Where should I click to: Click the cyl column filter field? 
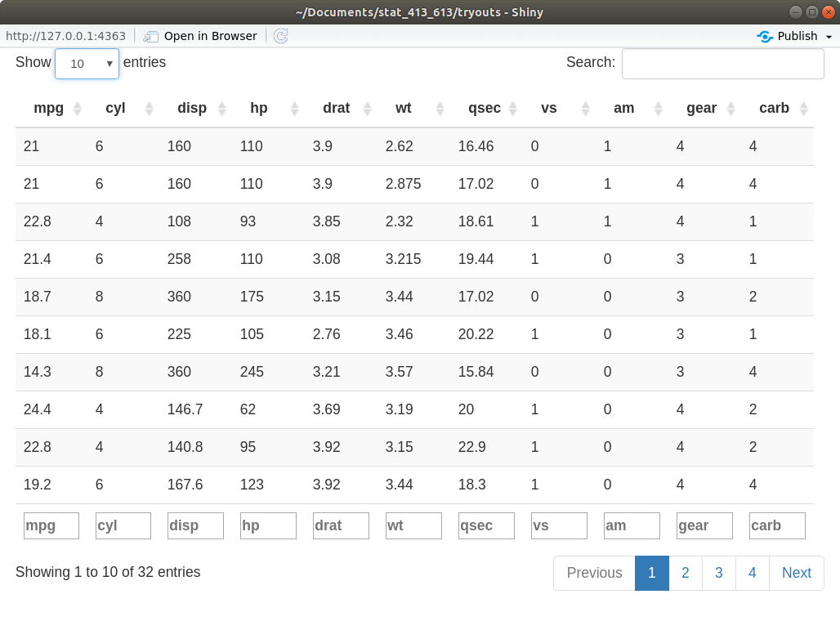123,525
